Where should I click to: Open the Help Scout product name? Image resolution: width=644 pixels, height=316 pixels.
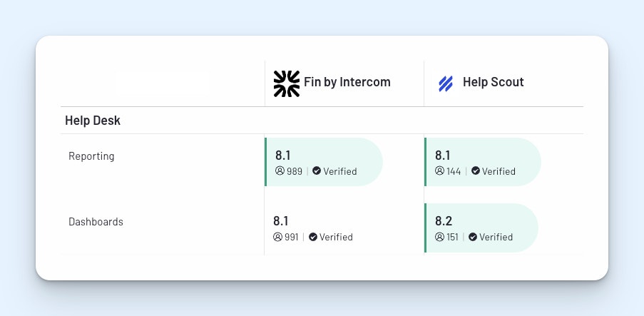(x=494, y=82)
